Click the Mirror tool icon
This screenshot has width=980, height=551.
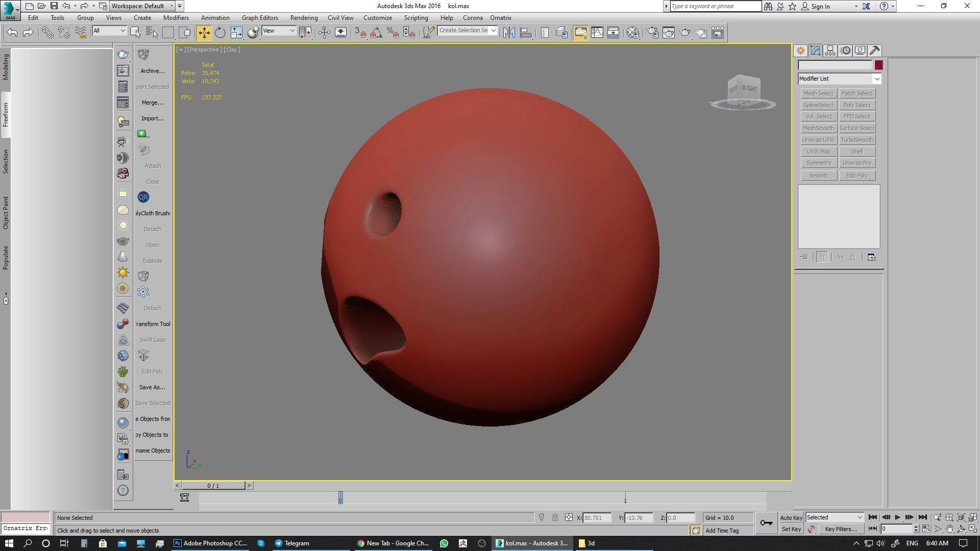pyautogui.click(x=509, y=33)
